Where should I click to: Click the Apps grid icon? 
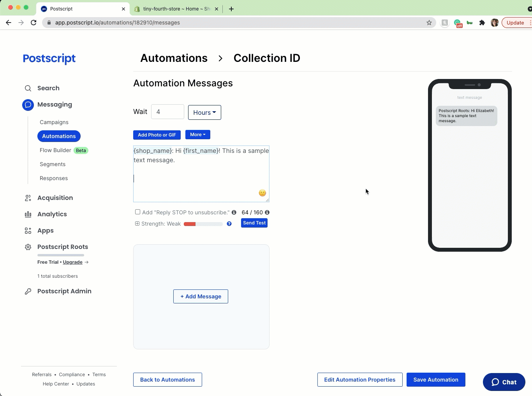(28, 231)
